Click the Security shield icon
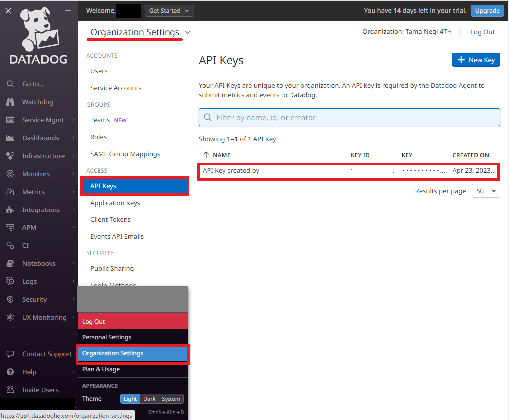Screen dimensions: 509x420 (10, 299)
